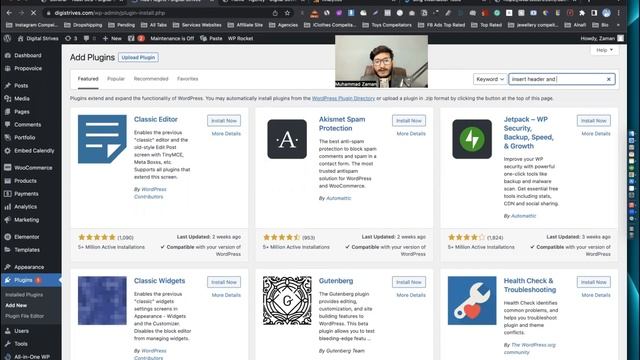
Task: Open updates counter in admin bar
Action: pos(71,38)
